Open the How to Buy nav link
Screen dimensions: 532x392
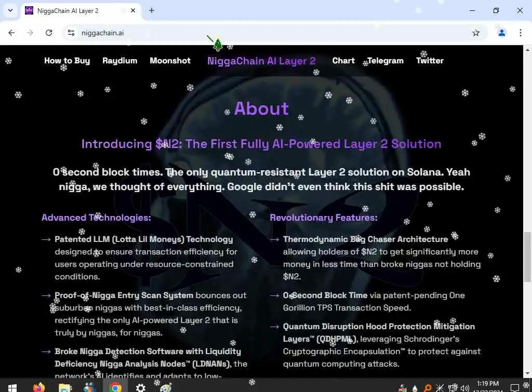click(67, 61)
